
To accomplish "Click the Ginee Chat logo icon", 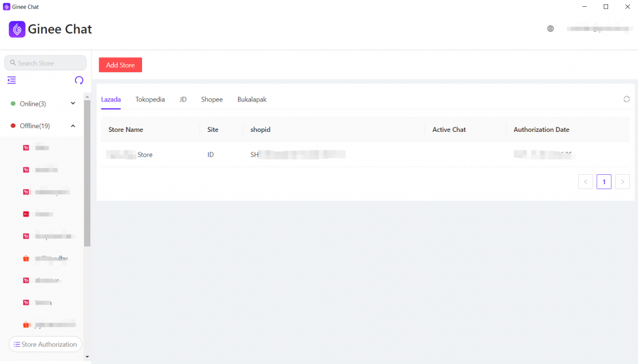I will coord(17,29).
